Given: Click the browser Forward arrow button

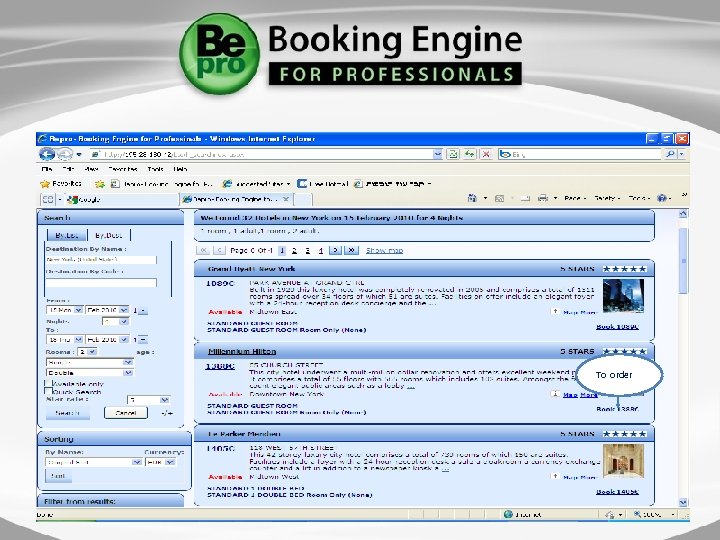Looking at the screenshot, I should pyautogui.click(x=64, y=154).
